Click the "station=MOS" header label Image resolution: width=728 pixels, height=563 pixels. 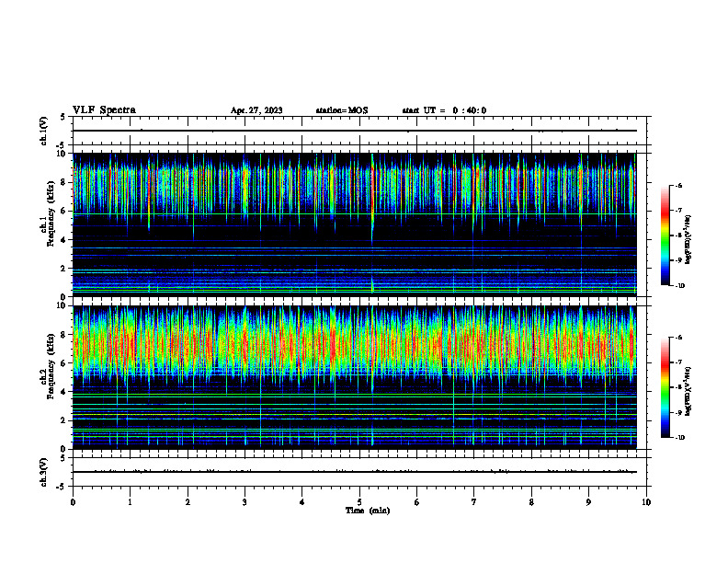(x=342, y=110)
